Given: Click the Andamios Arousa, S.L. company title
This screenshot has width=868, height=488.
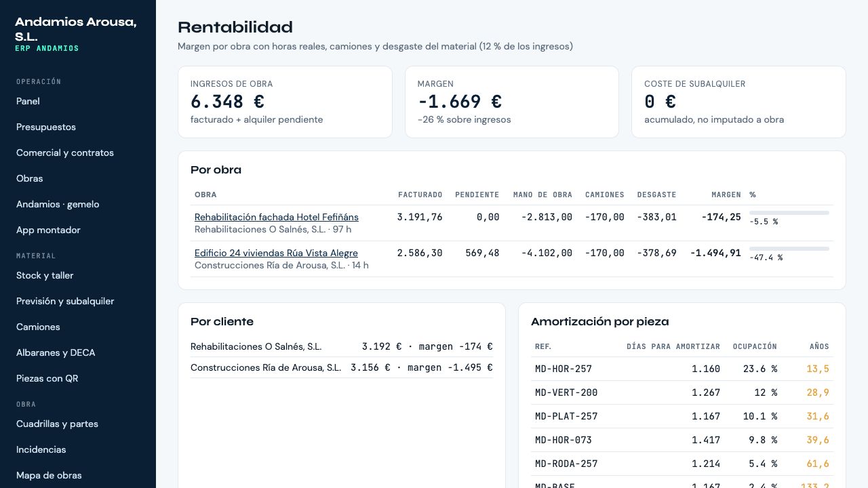Looking at the screenshot, I should tap(76, 29).
